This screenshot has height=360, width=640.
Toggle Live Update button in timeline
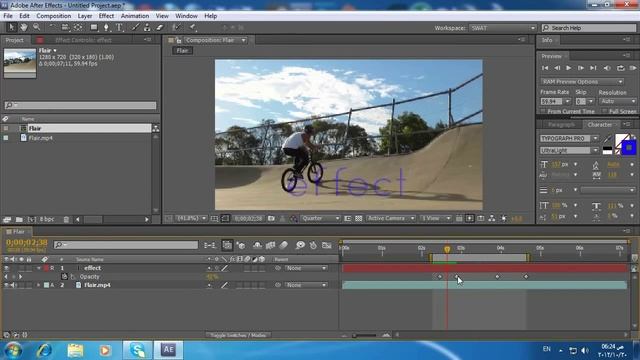point(227,245)
